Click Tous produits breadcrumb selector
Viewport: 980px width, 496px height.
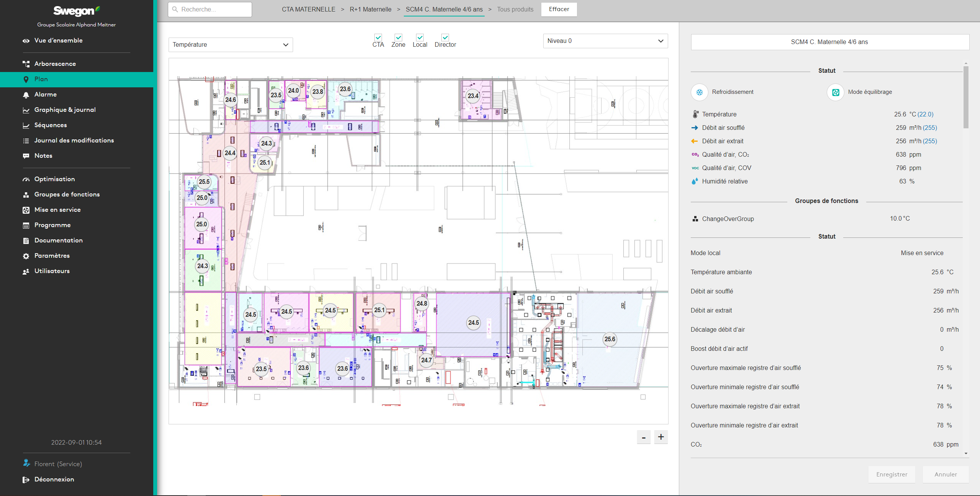pos(515,9)
